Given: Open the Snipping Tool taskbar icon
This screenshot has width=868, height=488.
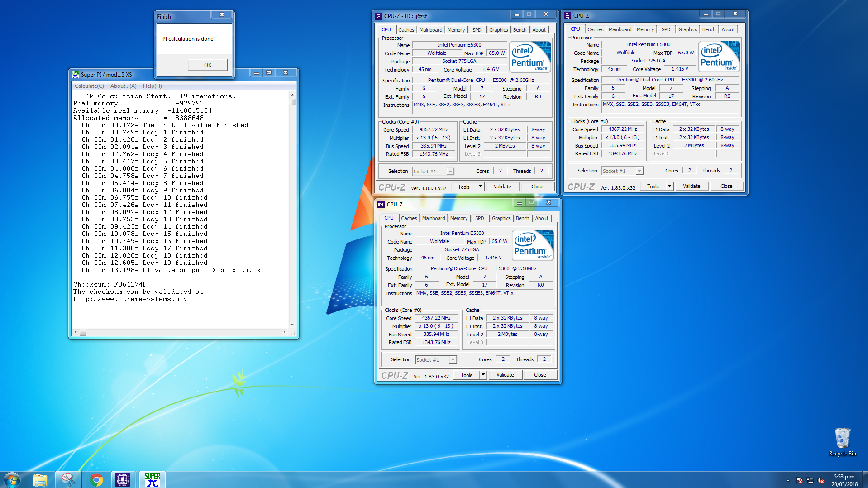Looking at the screenshot, I should coord(68,479).
